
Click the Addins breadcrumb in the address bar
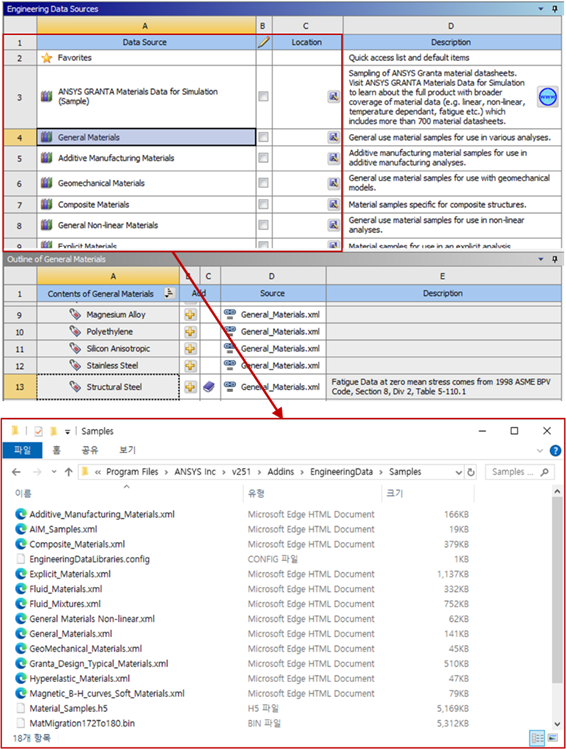tap(281, 472)
